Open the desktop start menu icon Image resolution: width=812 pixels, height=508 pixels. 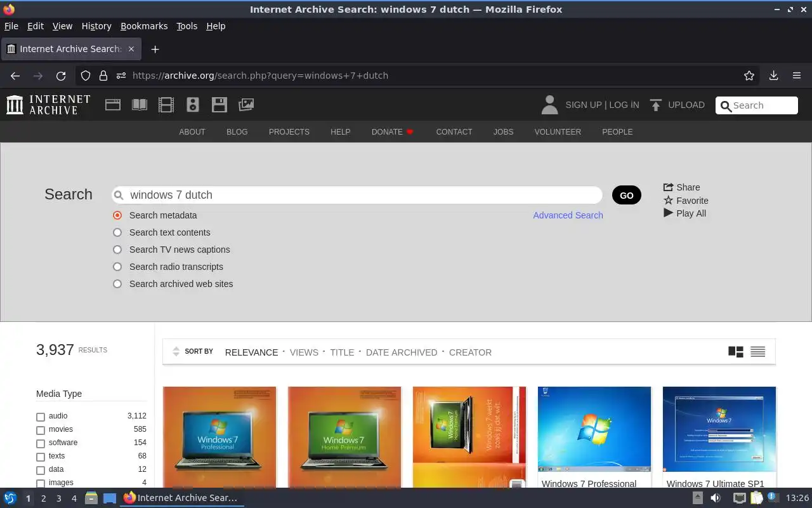(x=10, y=498)
